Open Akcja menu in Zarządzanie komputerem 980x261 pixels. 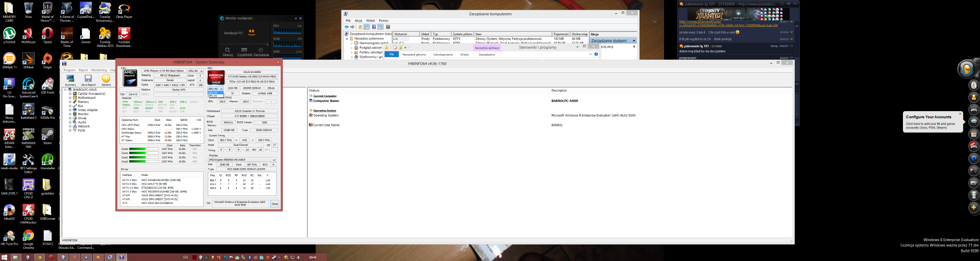click(x=358, y=21)
